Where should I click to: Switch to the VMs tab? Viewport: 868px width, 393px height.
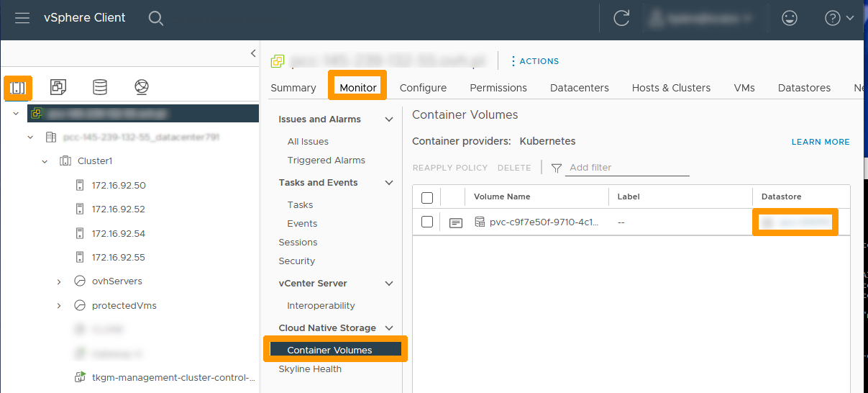click(x=744, y=88)
